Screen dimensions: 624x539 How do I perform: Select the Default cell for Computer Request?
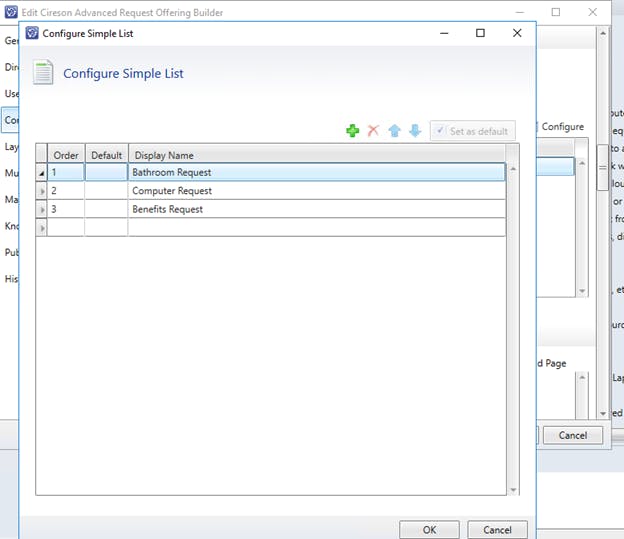pos(106,191)
